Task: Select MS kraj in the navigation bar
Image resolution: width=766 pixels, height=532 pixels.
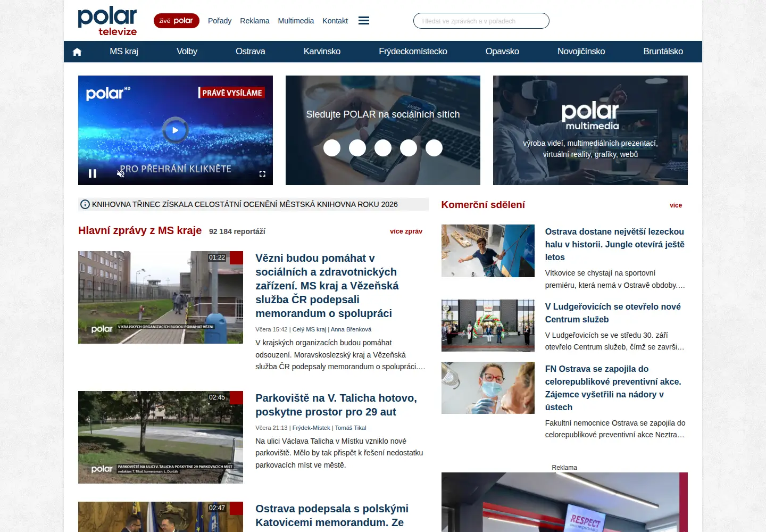Action: (x=124, y=52)
